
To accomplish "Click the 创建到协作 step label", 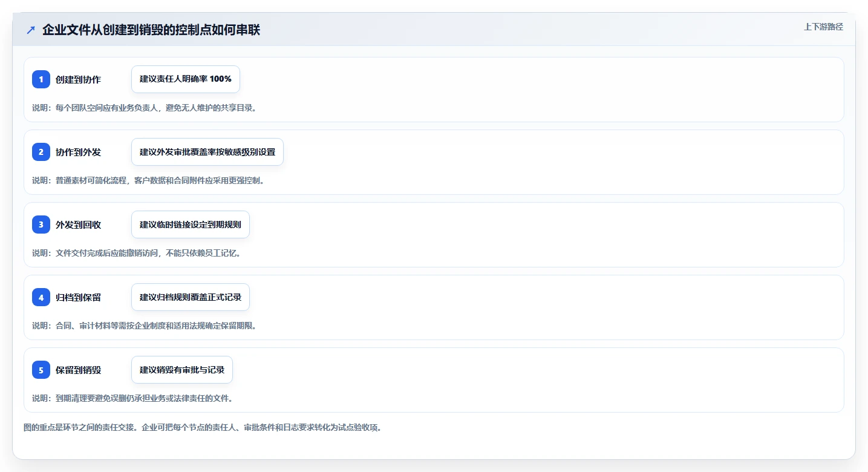I will [x=78, y=79].
